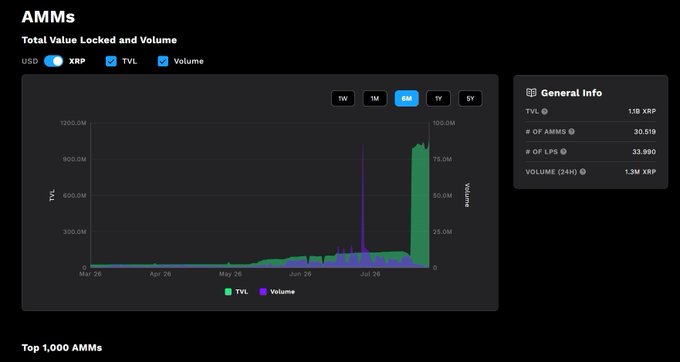Click the 30.519 AMMs count value
This screenshot has width=680, height=362.
(x=644, y=132)
